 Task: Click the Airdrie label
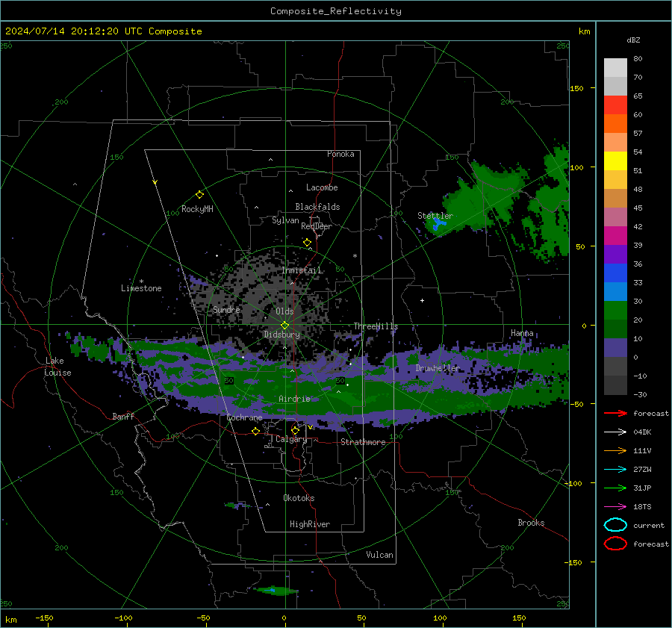coord(294,399)
